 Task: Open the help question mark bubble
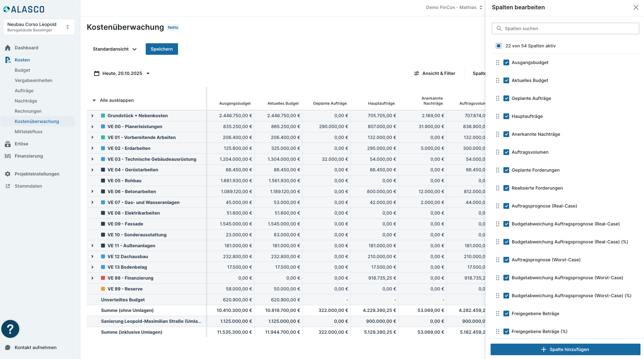(10, 329)
